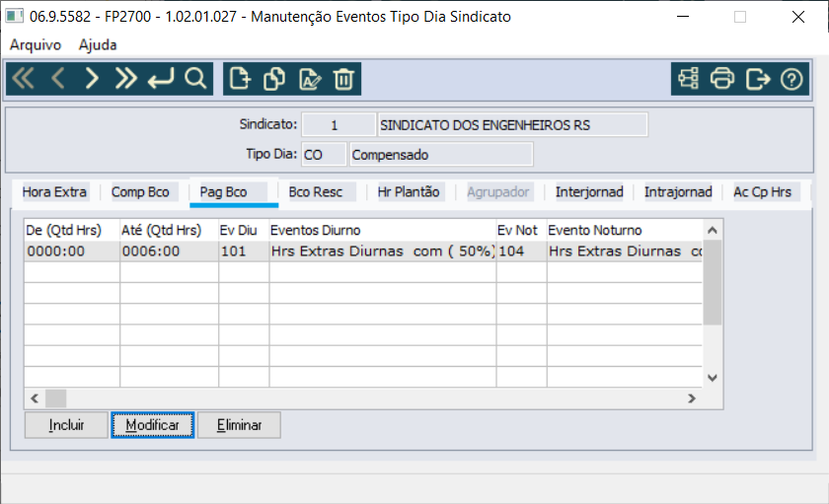Image resolution: width=829 pixels, height=504 pixels.
Task: Open the Arquivo menu
Action: (x=36, y=45)
